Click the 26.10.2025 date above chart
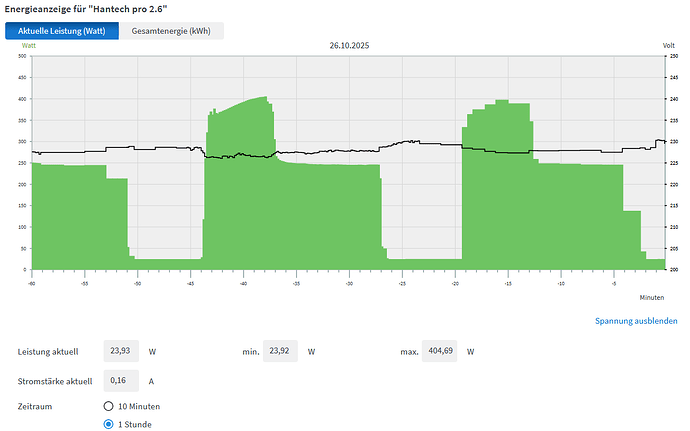This screenshot has width=690, height=431. [x=349, y=46]
